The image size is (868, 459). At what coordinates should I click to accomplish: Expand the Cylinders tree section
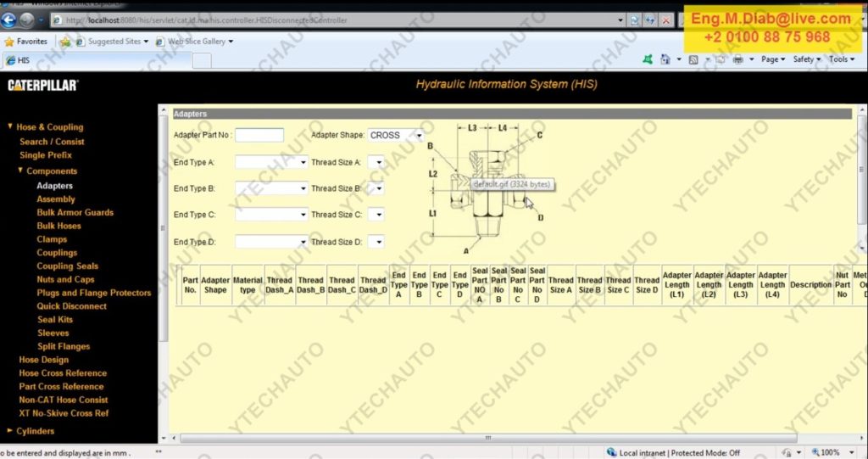tap(10, 430)
